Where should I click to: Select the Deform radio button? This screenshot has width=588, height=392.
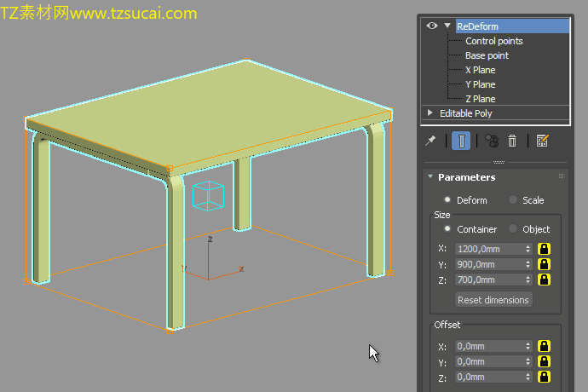[447, 199]
